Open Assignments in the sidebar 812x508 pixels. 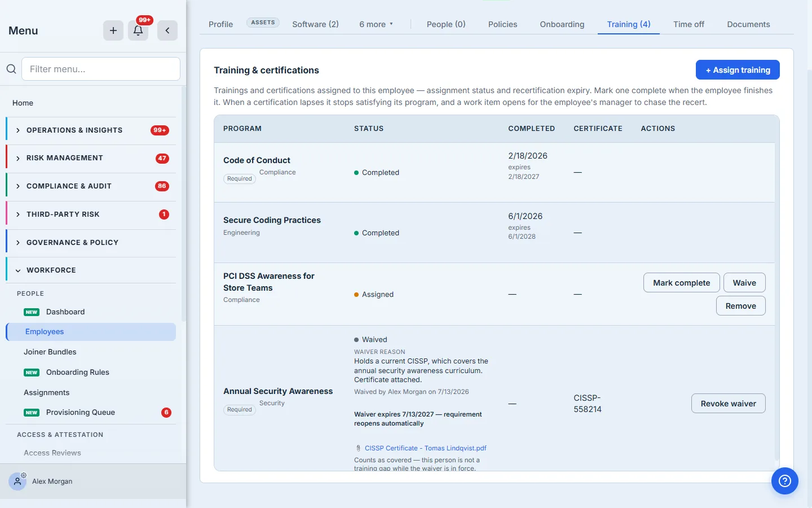coord(46,393)
